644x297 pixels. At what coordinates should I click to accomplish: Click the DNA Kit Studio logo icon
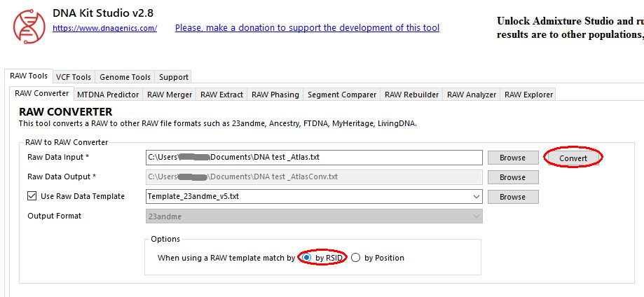click(x=29, y=26)
